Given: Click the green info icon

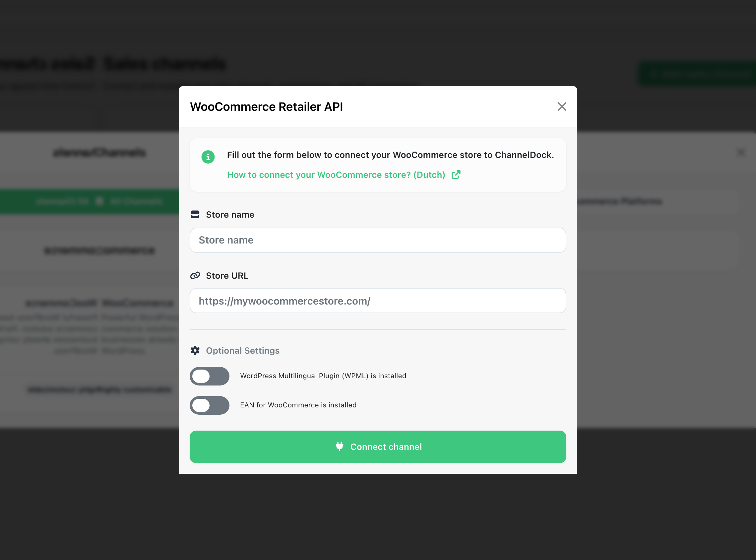Looking at the screenshot, I should click(208, 157).
